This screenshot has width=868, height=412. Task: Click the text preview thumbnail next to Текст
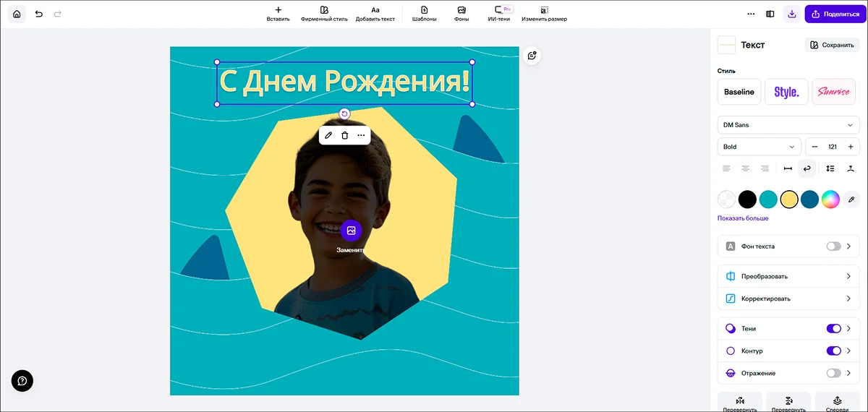(726, 45)
